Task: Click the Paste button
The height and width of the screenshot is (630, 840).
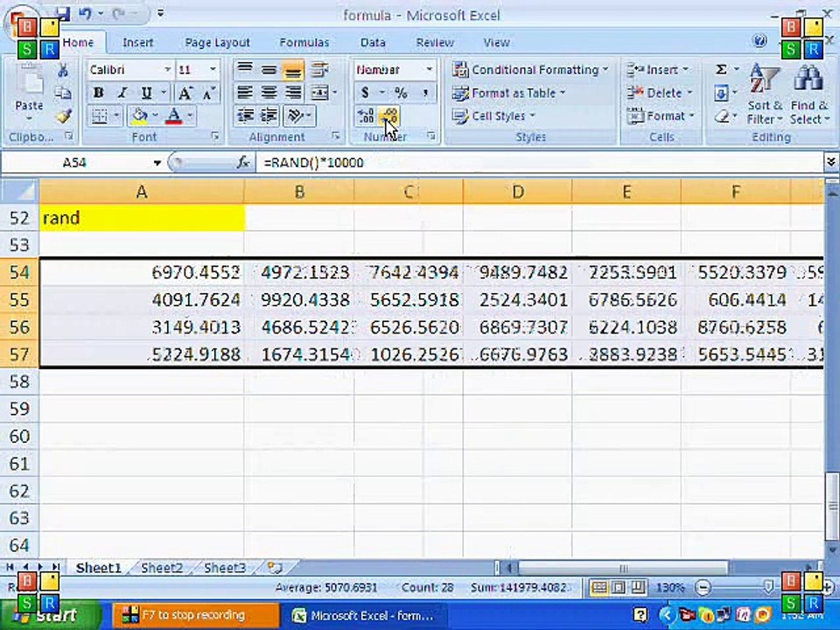Action: click(x=29, y=92)
